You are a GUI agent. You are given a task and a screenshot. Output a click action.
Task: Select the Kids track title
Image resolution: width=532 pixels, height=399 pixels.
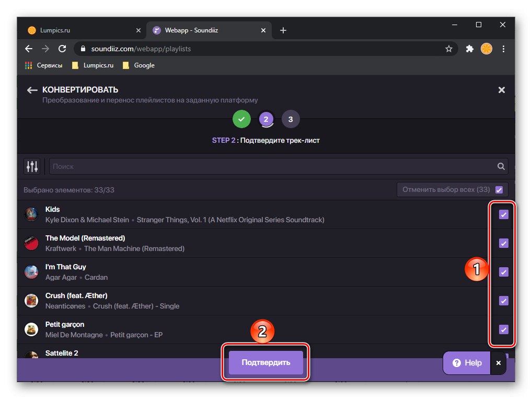(53, 210)
